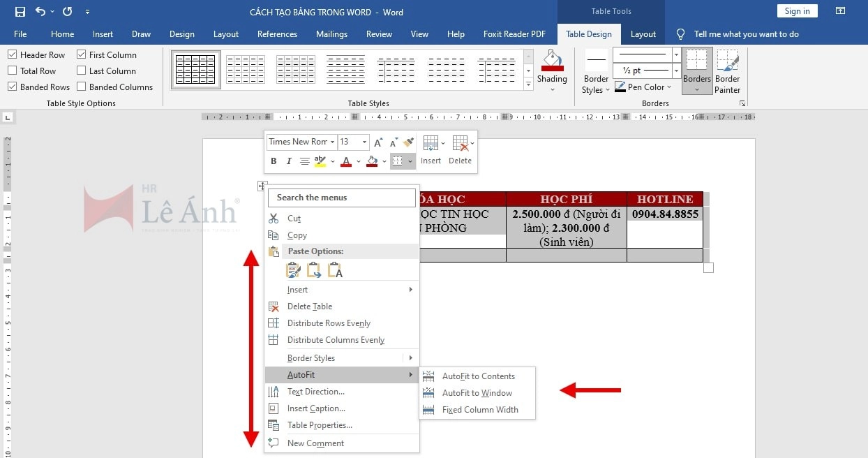Enable the Banded Columns checkbox
This screenshot has width=868, height=458.
82,87
